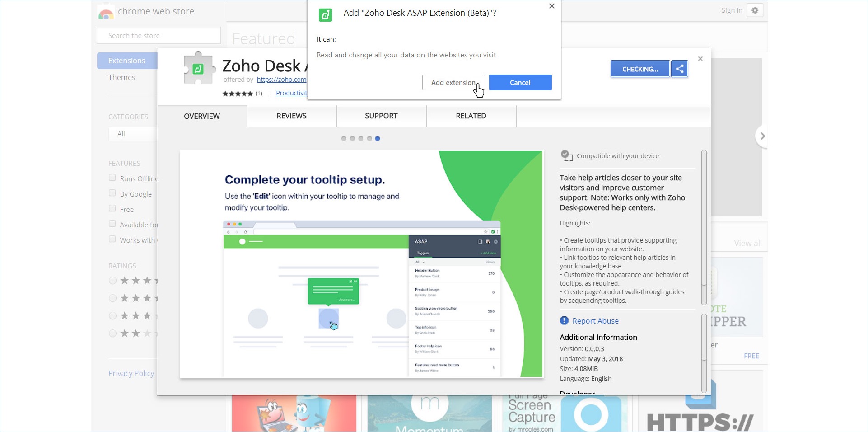Click the Report Abuse exclamation icon
This screenshot has height=432, width=868.
[x=564, y=320]
